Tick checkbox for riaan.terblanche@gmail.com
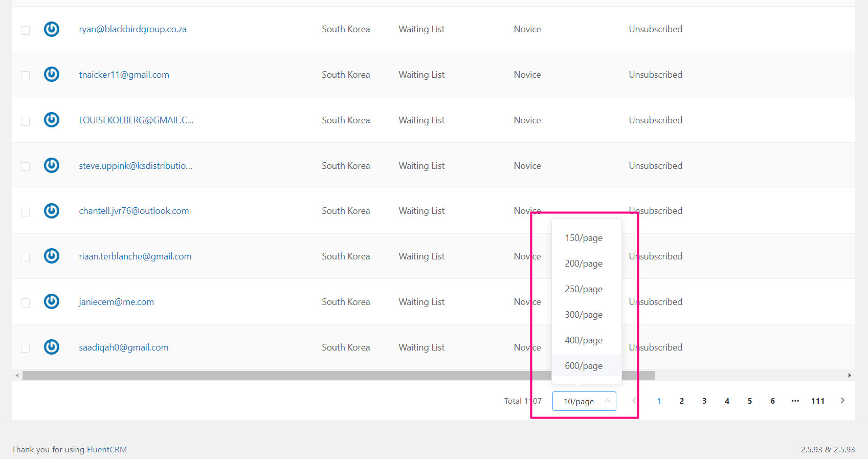Viewport: 868px width, 459px height. 25,257
